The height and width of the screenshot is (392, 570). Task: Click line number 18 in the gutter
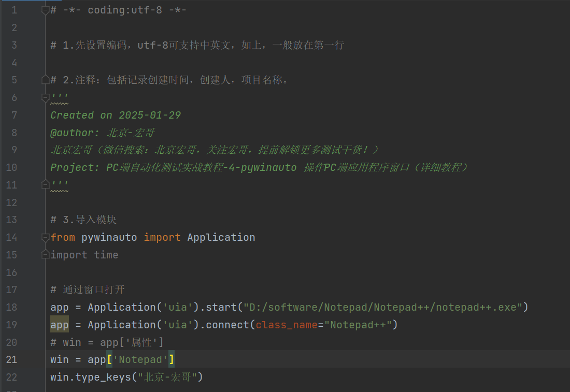[11, 307]
